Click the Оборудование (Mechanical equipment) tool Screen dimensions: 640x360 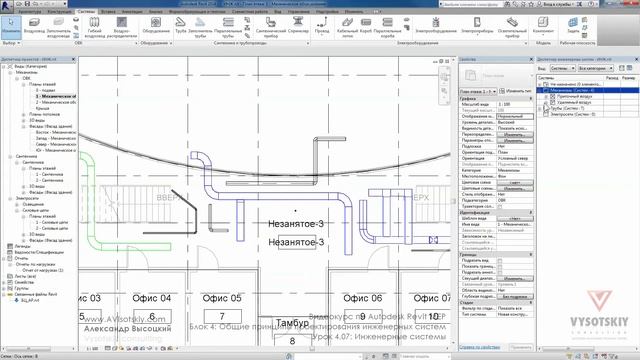point(156,25)
